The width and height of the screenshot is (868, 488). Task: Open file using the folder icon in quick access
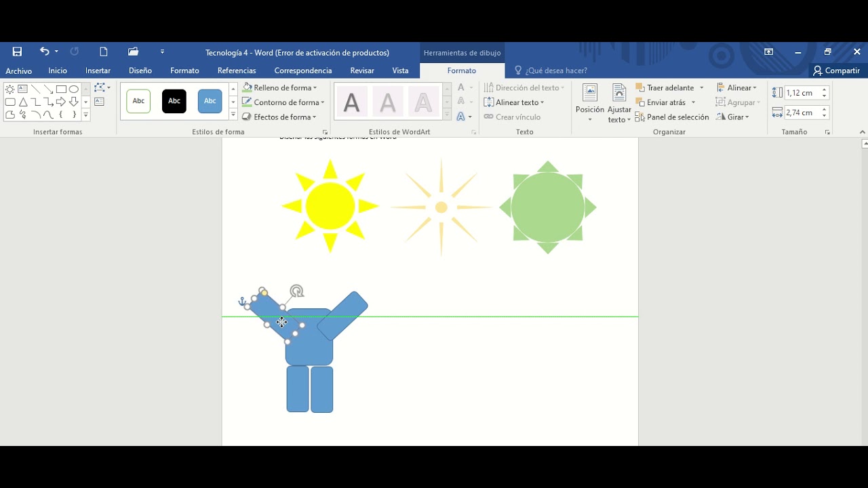point(133,52)
